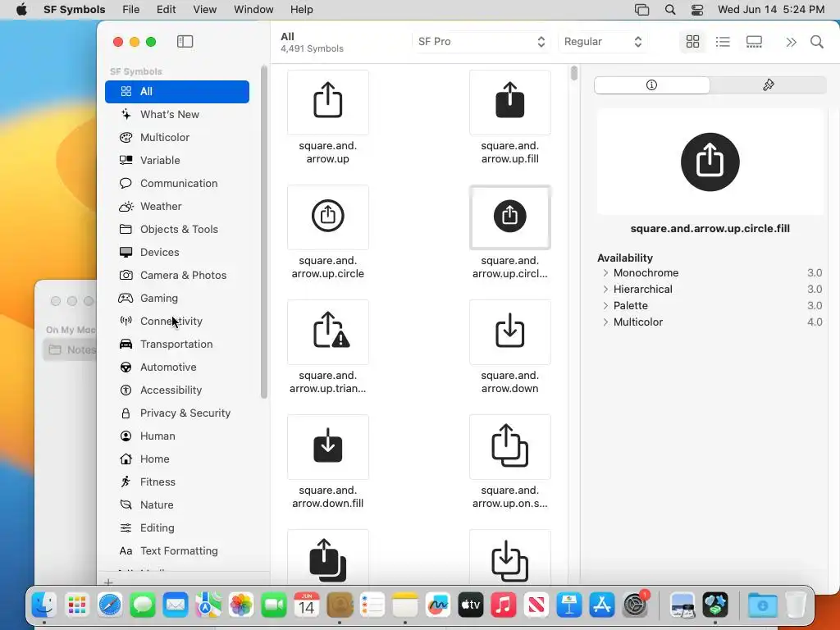
Task: Open the Editing category
Action: (177, 528)
